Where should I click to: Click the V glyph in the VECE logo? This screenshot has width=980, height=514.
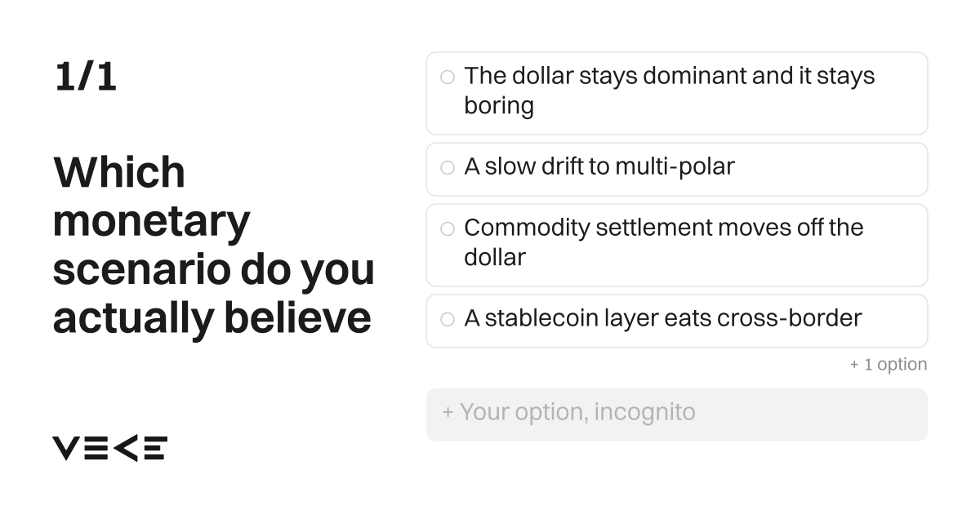click(66, 448)
